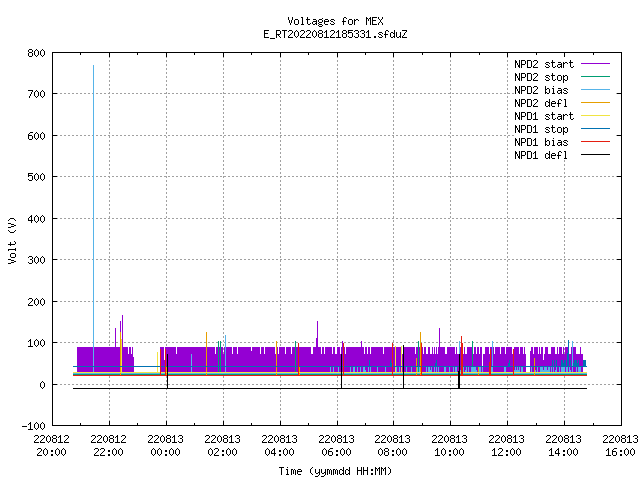The height and width of the screenshot is (480, 640).
Task: Select the filename E_RT20220812185331.sfduZ subtitle
Action: (335, 34)
